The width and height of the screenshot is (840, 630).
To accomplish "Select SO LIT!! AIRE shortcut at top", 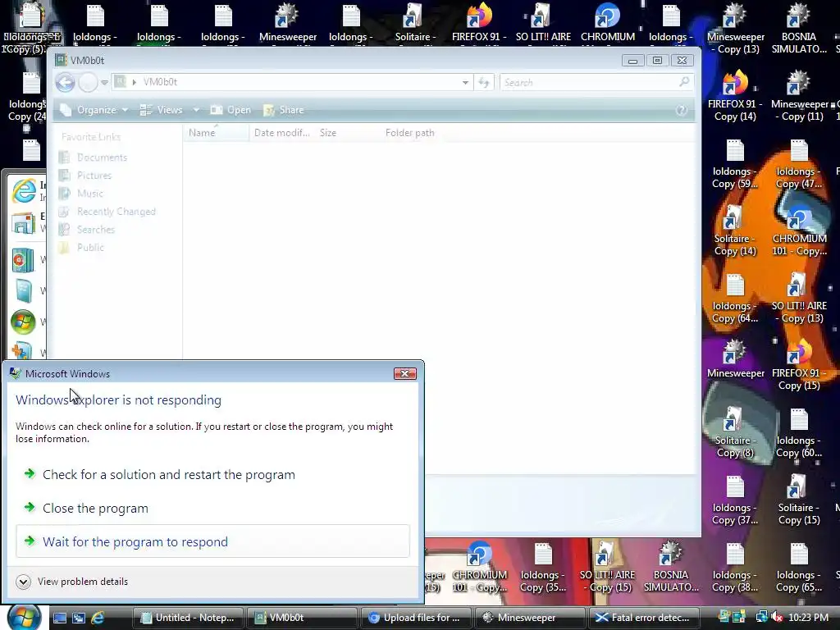I will (543, 22).
